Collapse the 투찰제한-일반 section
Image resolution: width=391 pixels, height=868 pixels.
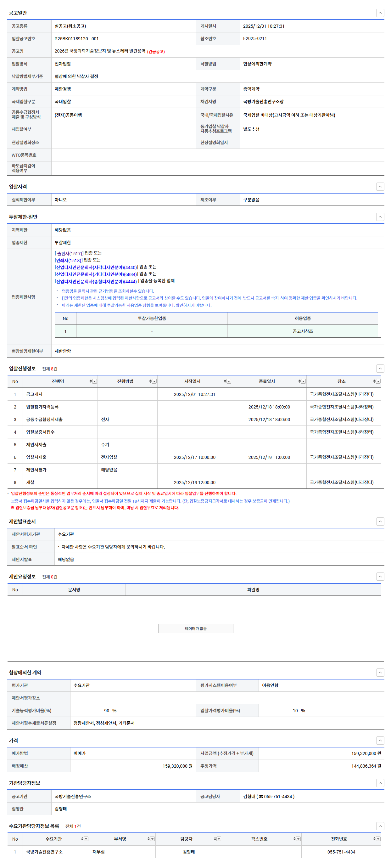click(x=380, y=217)
